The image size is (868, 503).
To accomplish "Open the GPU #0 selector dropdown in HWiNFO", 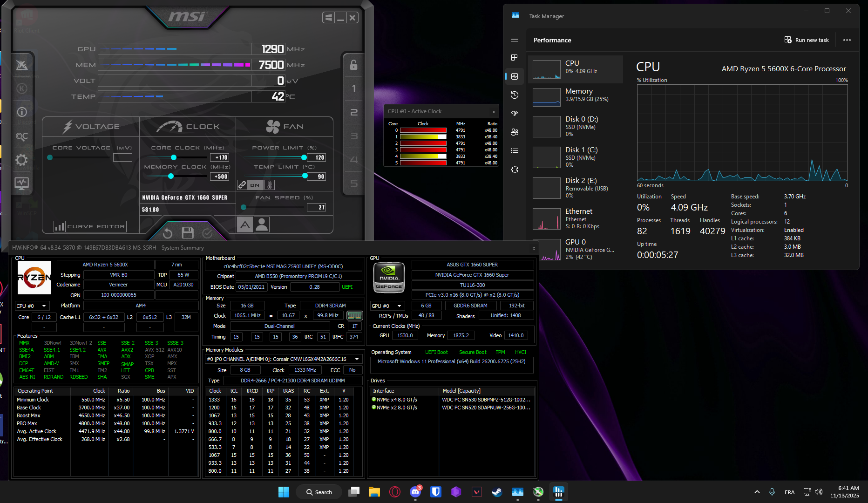I will 387,306.
